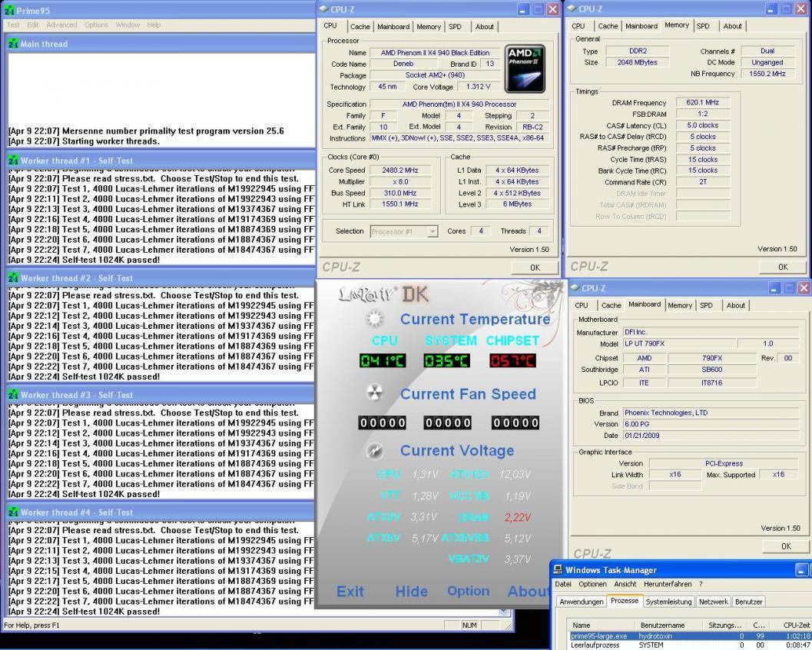Switch to Memory tab in the DFI motherboard CPU-Z window
The image size is (812, 650).
pos(680,306)
